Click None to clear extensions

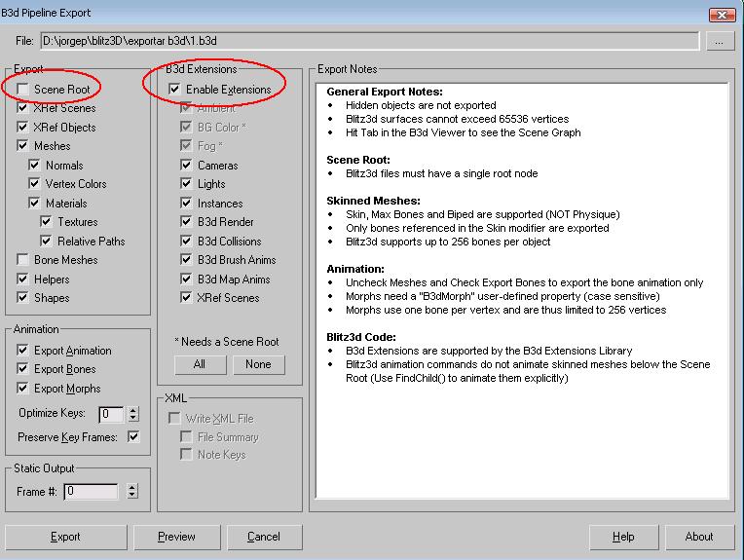pos(259,364)
